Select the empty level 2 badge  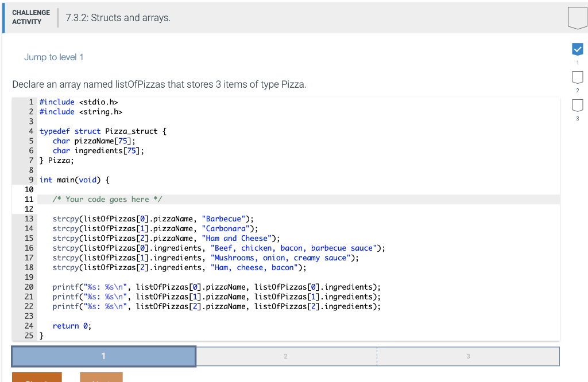(577, 77)
